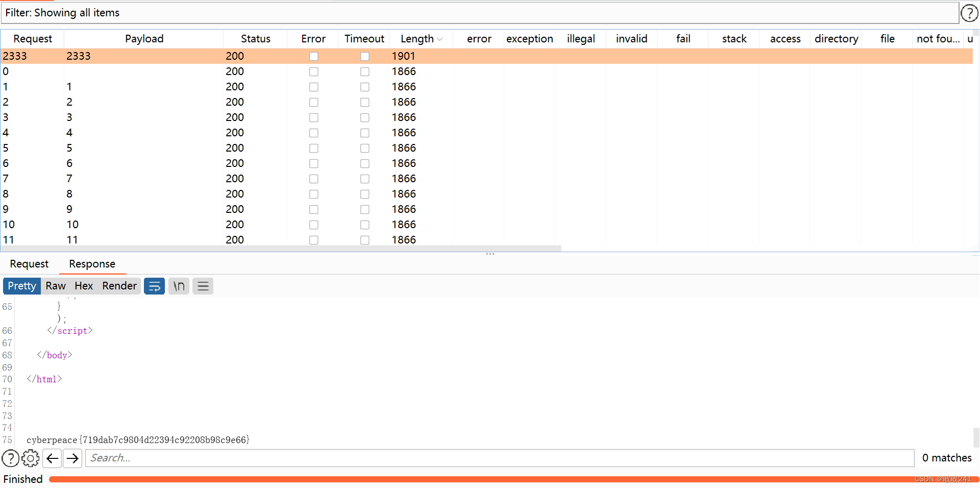Sort by the lowercase error grep column
Image resolution: width=980 pixels, height=488 pixels.
click(x=479, y=39)
